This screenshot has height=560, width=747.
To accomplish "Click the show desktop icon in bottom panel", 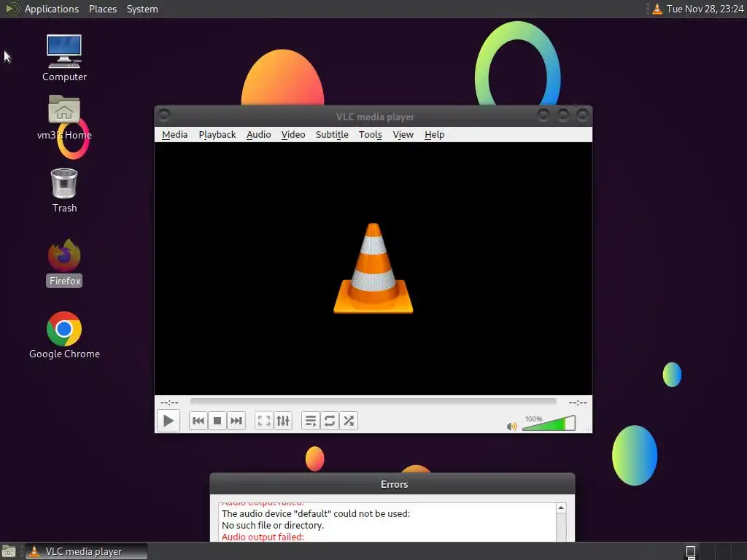I will pos(9,552).
